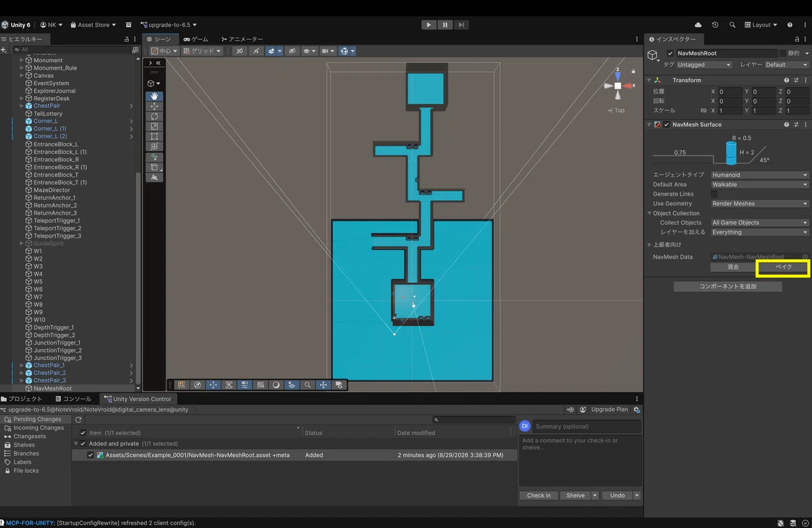The height and width of the screenshot is (528, 812).
Task: Select the Scale tool in scene toolbar
Action: (x=154, y=127)
